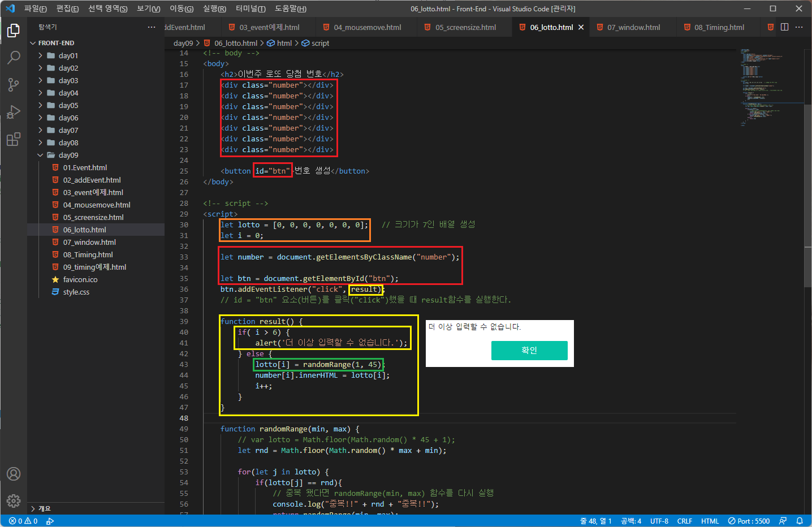Open the 실행(R) menu

[215, 8]
